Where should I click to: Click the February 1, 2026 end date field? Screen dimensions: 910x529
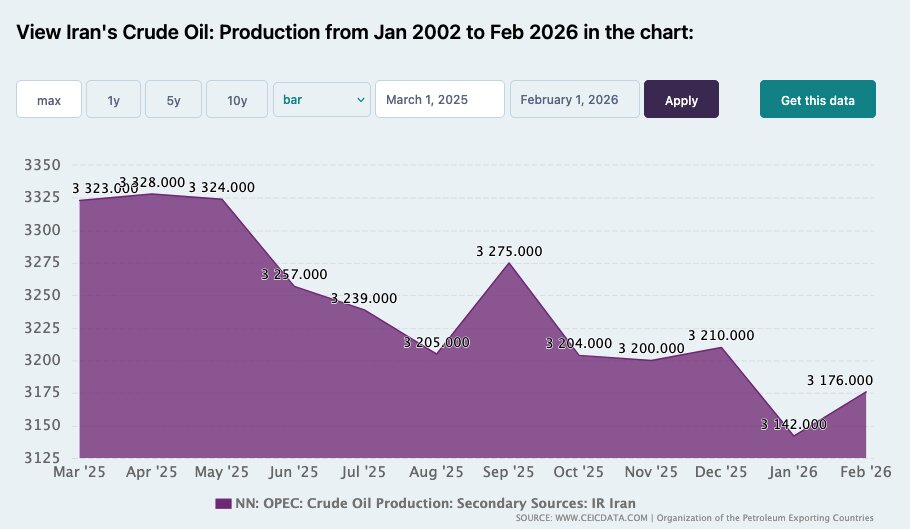[575, 100]
